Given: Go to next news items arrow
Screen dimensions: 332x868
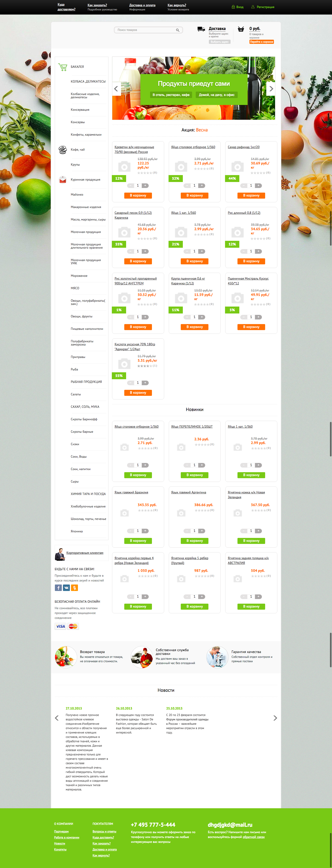Looking at the screenshot, I should [275, 718].
